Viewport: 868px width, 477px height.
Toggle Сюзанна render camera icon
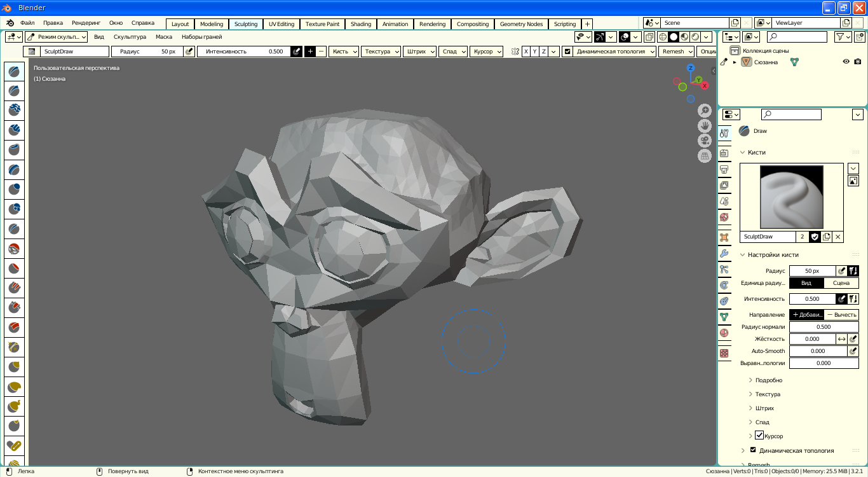tap(858, 62)
